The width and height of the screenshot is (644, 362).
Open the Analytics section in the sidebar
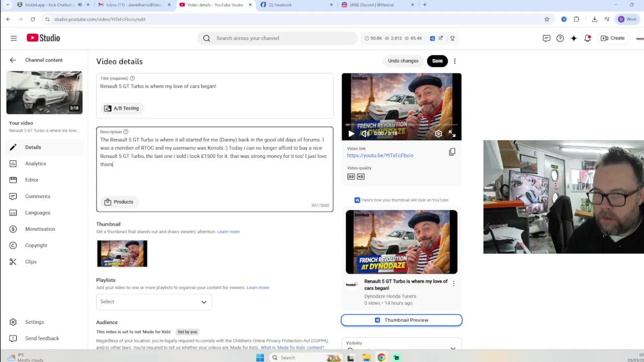pos(44,163)
